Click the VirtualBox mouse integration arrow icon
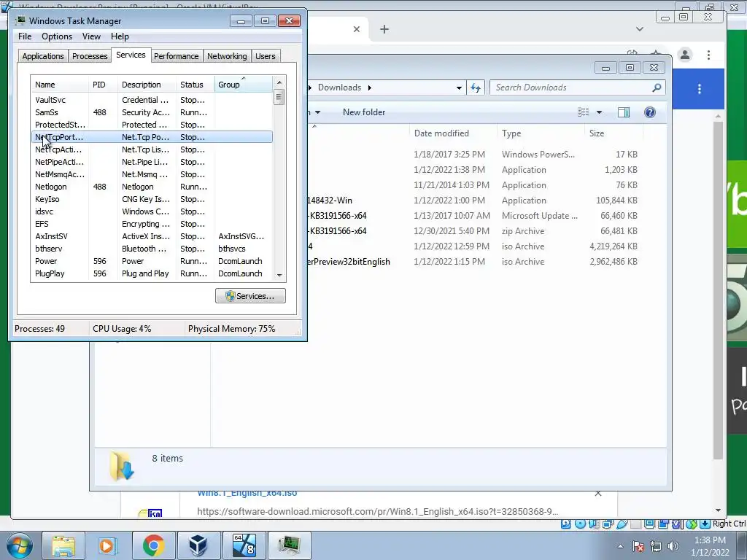The image size is (747, 560). [x=692, y=524]
